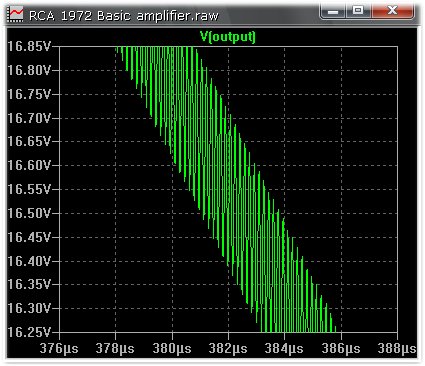Click the 16.60V axis label
The height and width of the screenshot is (366, 425).
(x=29, y=165)
